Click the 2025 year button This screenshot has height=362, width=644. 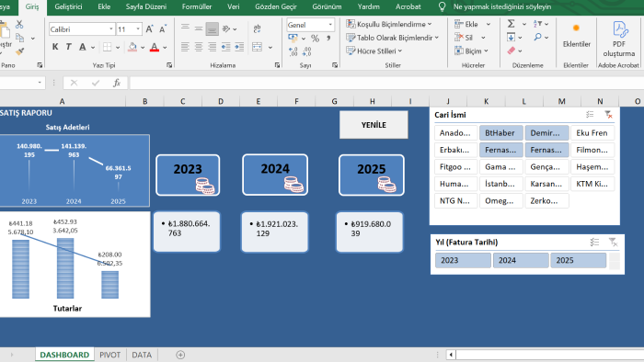[372, 175]
